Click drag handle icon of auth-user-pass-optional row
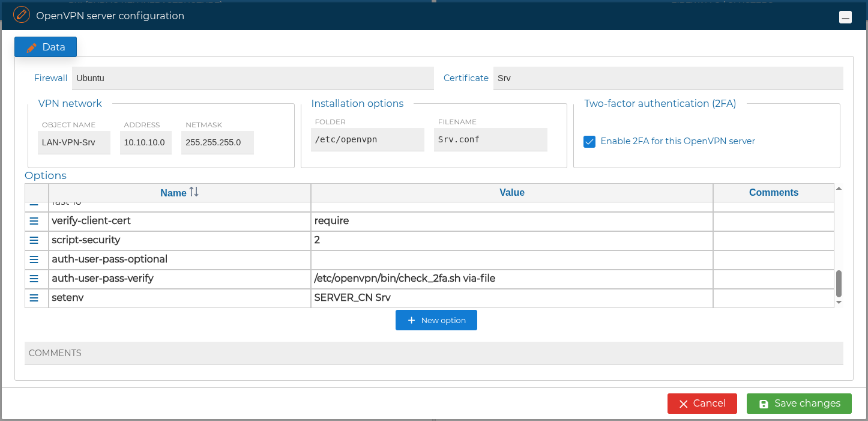This screenshot has height=421, width=868. pos(34,259)
